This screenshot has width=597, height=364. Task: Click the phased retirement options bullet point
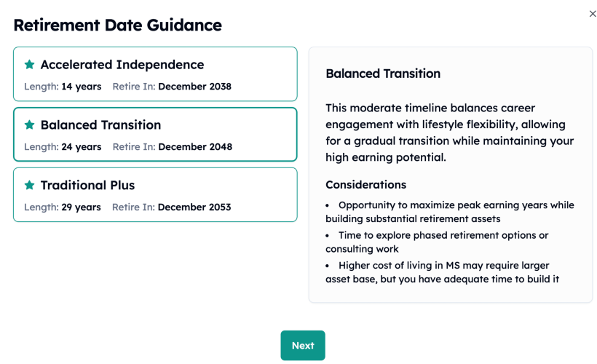pyautogui.click(x=437, y=242)
